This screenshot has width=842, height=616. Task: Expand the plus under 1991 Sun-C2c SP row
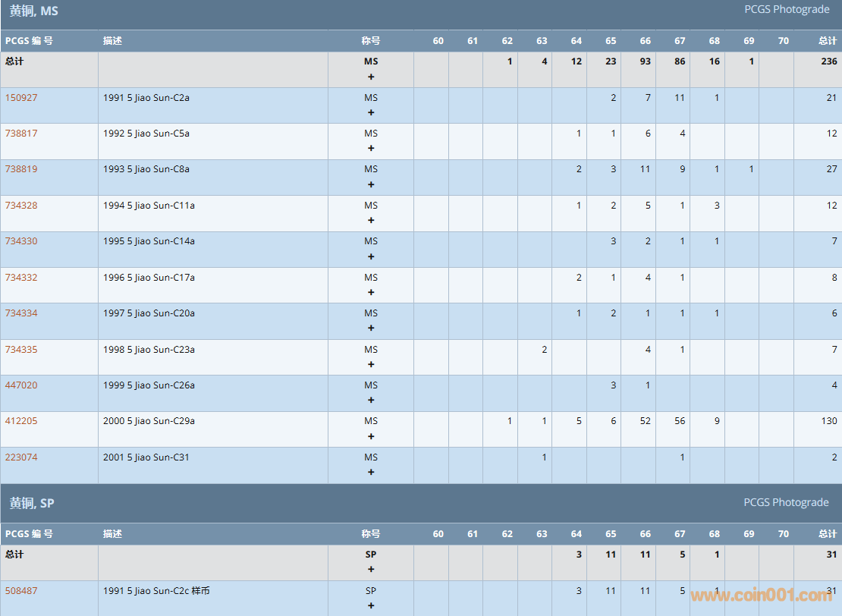click(x=371, y=605)
